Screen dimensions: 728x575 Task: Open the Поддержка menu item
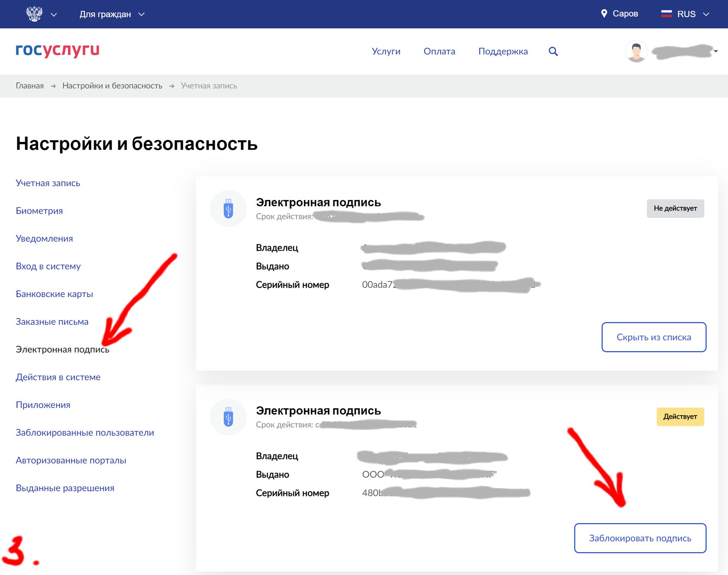click(x=503, y=51)
